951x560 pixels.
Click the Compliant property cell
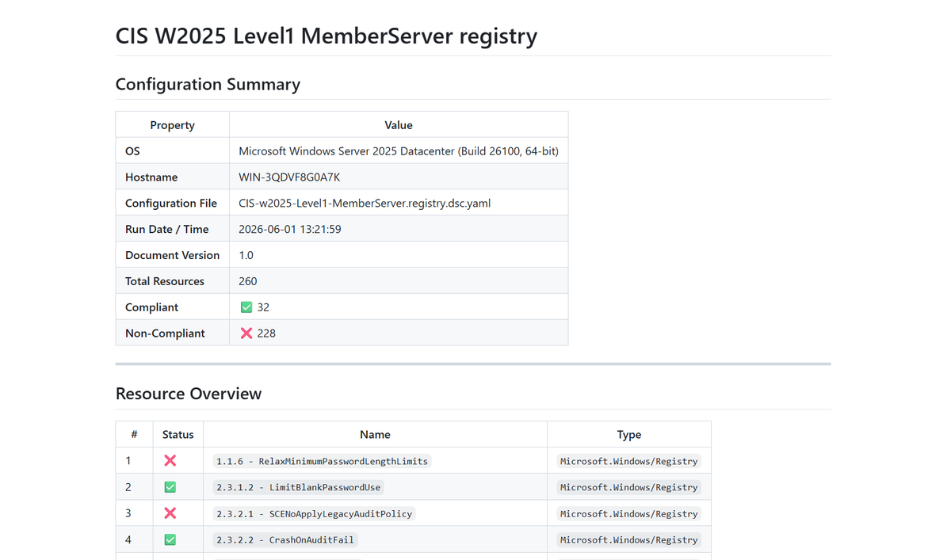pos(173,307)
